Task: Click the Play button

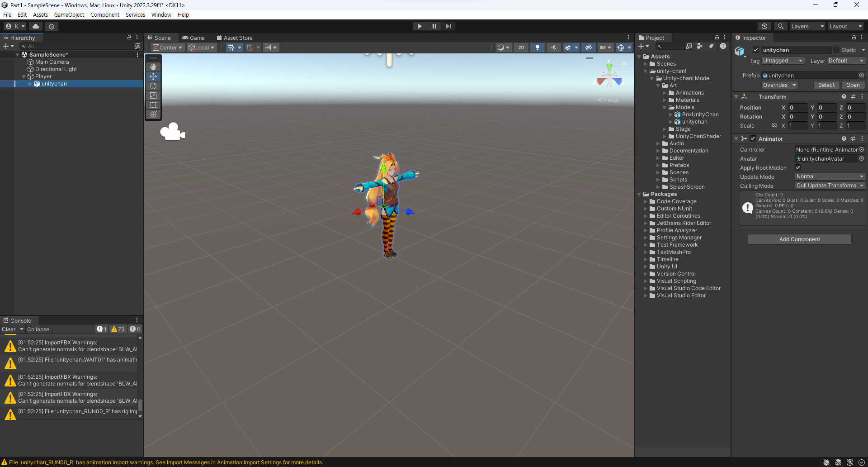Action: coord(420,26)
